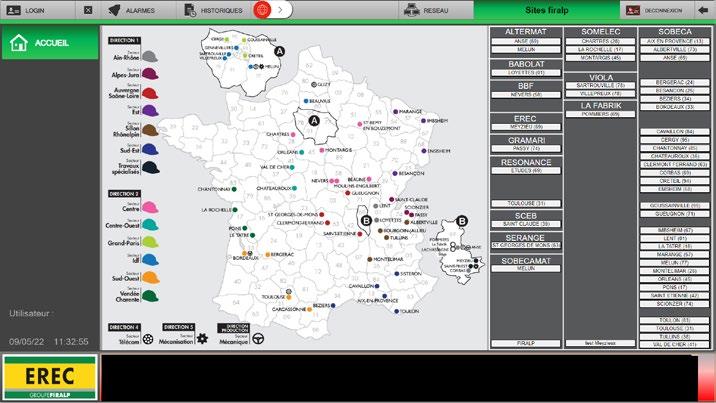Image resolution: width=716 pixels, height=403 pixels.
Task: Select the blue Idf sector helmet
Action: click(x=150, y=259)
